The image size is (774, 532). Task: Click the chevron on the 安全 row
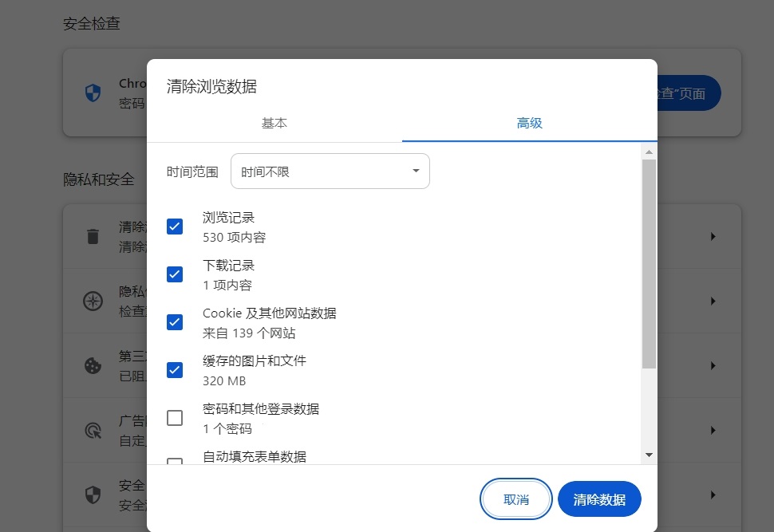pos(713,494)
